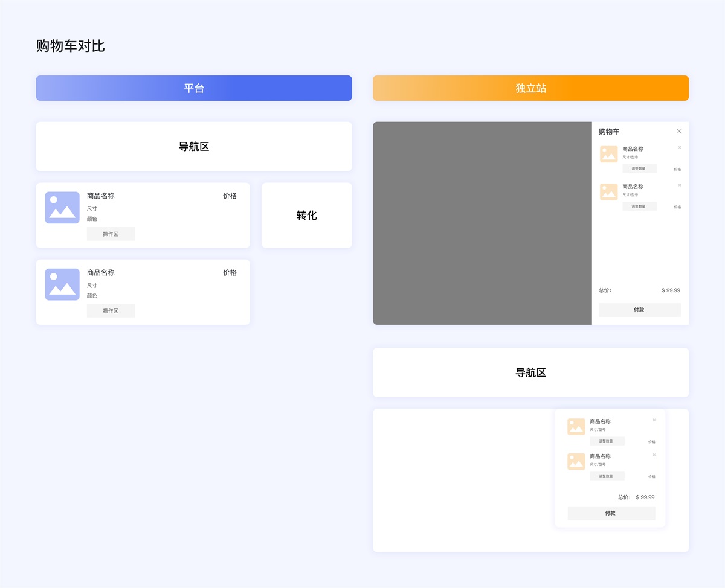Click the 导航区 block under 平台 banner
The height and width of the screenshot is (588, 725).
[x=194, y=147]
